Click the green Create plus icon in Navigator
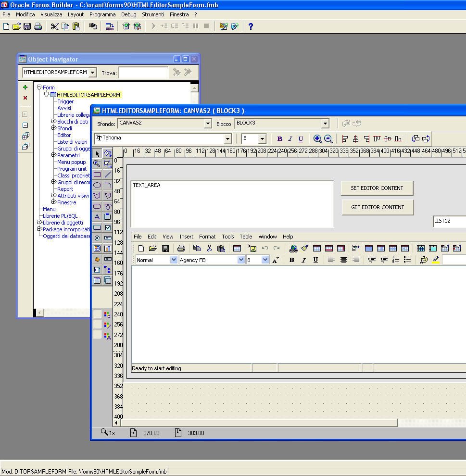This screenshot has height=476, width=466. (x=25, y=87)
